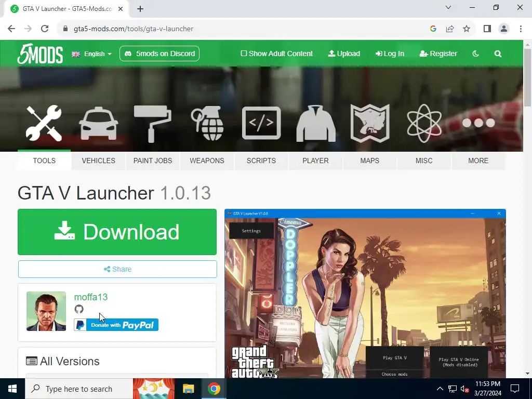Open the Tools category wrench icon
The height and width of the screenshot is (399, 532).
coord(44,123)
